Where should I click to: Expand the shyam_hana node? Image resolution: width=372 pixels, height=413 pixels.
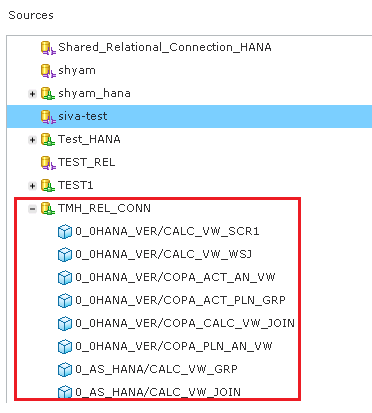pos(32,94)
